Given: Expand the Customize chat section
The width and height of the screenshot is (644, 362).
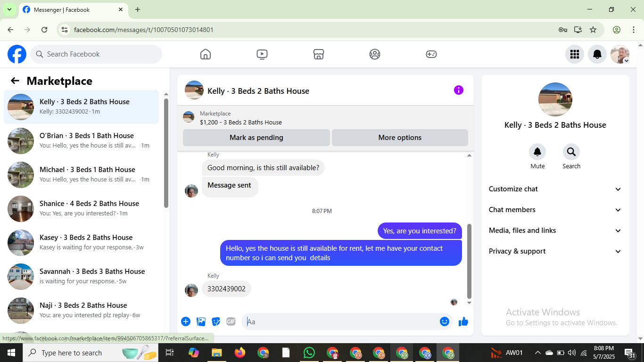Looking at the screenshot, I should coord(555,189).
